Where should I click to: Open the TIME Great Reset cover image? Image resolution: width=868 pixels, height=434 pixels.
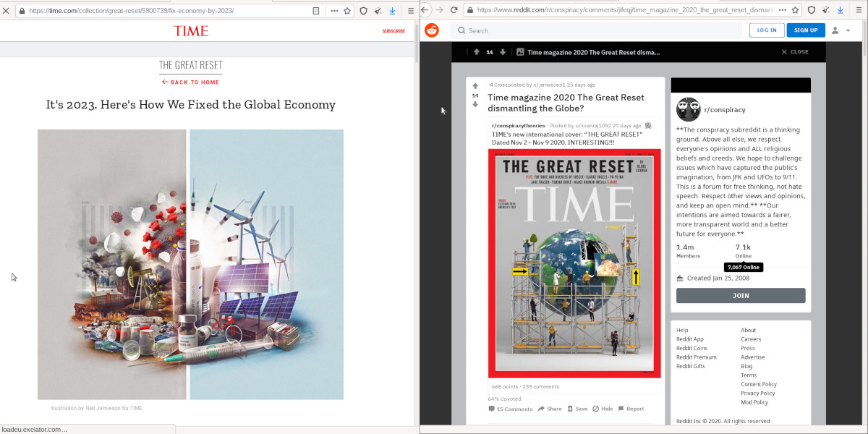tap(574, 263)
